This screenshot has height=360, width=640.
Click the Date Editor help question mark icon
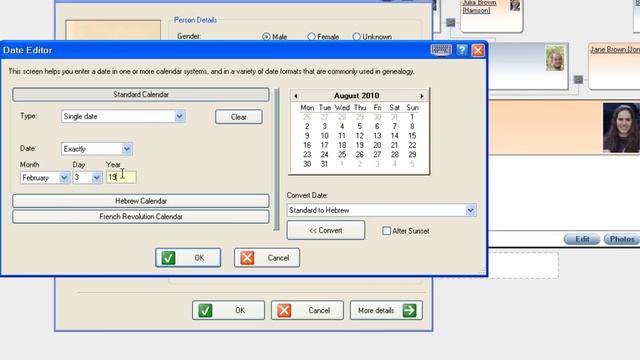pos(462,50)
